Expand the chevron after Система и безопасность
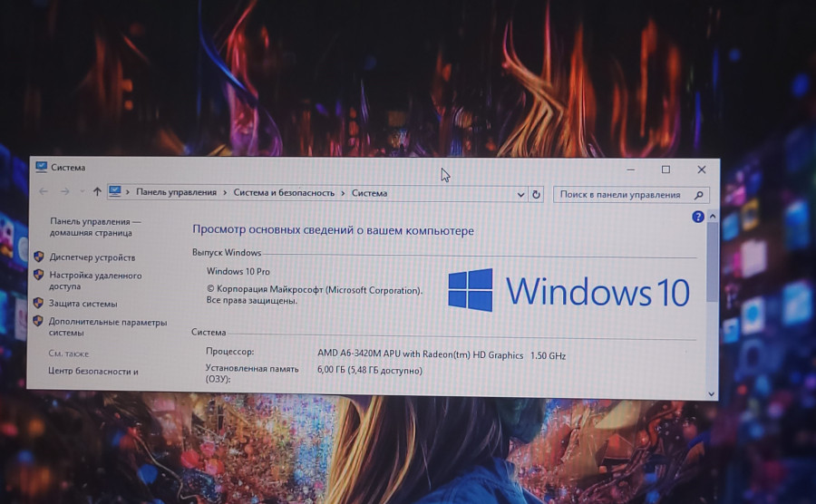Viewport: 816px width, 504px height. pyautogui.click(x=343, y=193)
